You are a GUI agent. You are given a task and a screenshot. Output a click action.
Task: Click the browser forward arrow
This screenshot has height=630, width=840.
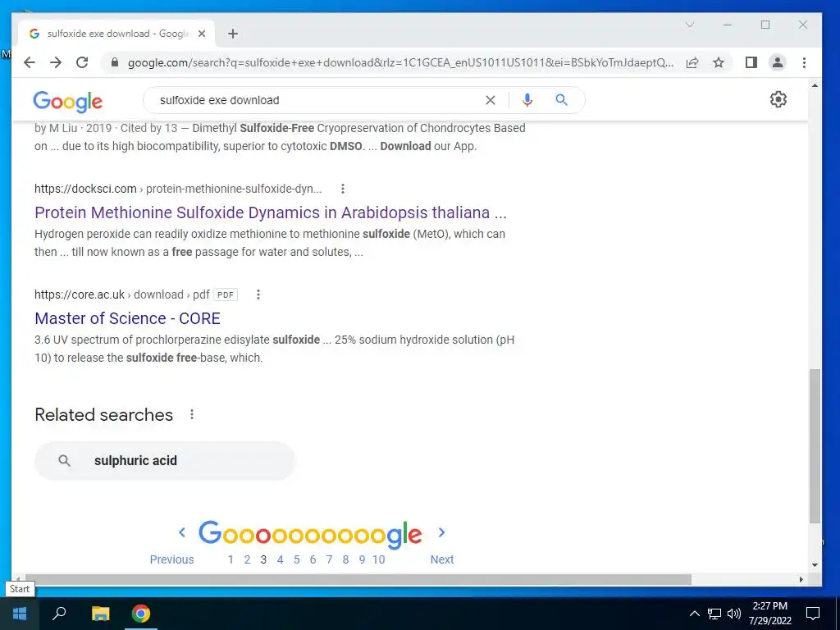pyautogui.click(x=56, y=62)
